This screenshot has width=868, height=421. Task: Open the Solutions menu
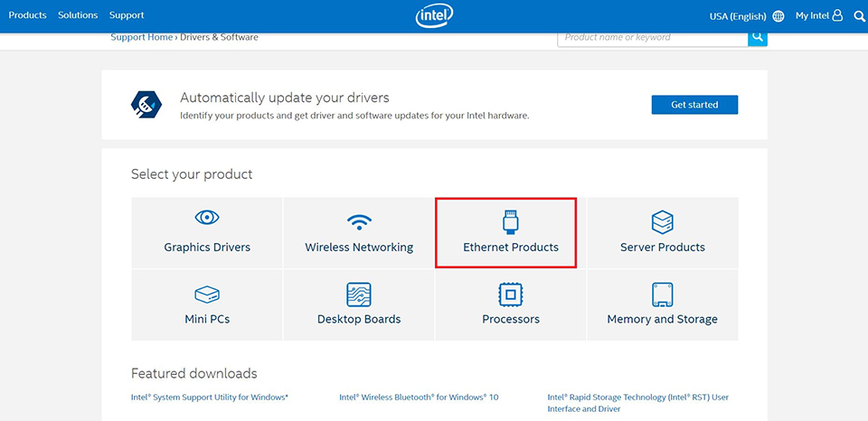[x=78, y=15]
